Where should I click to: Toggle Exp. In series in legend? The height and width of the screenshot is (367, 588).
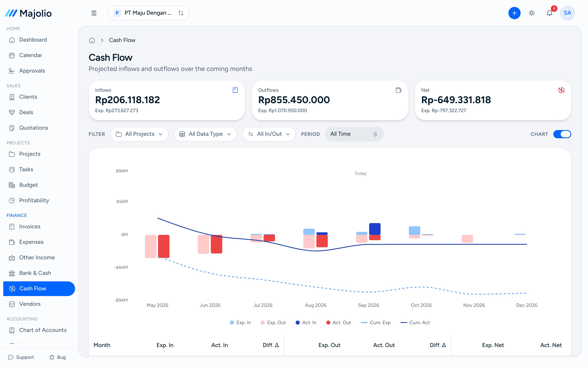coord(240,322)
